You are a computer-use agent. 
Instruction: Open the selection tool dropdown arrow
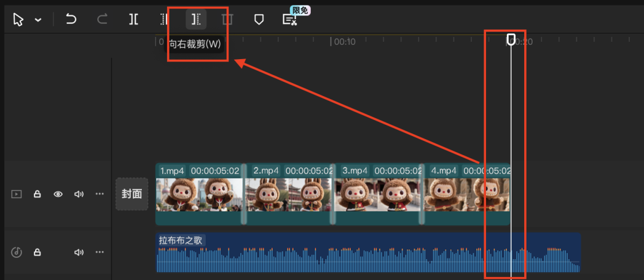point(38,20)
